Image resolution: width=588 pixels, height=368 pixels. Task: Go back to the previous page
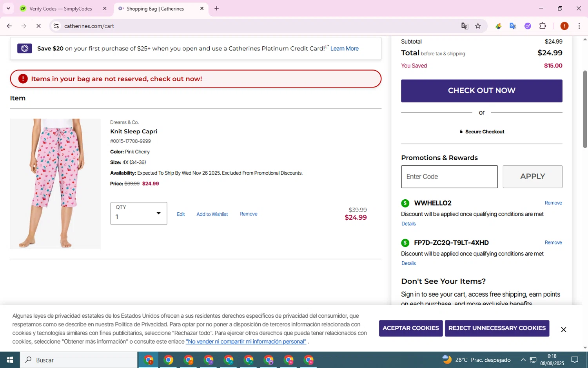coord(9,26)
